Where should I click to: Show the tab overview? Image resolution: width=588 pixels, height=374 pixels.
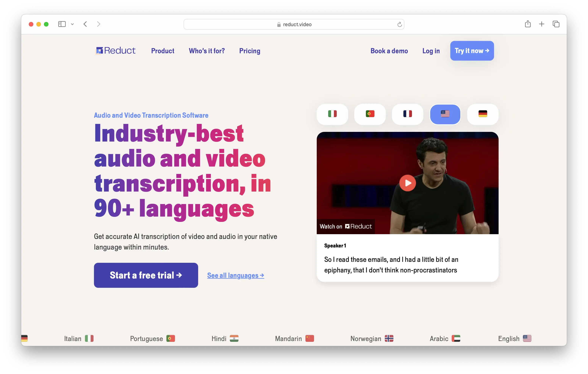click(x=556, y=24)
